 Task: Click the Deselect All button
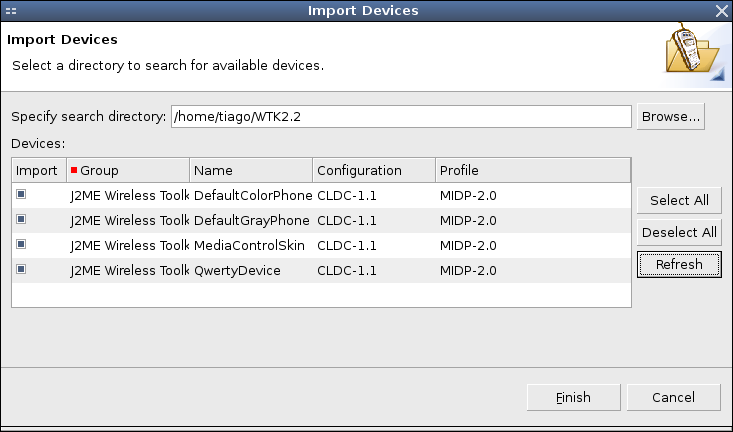(679, 232)
